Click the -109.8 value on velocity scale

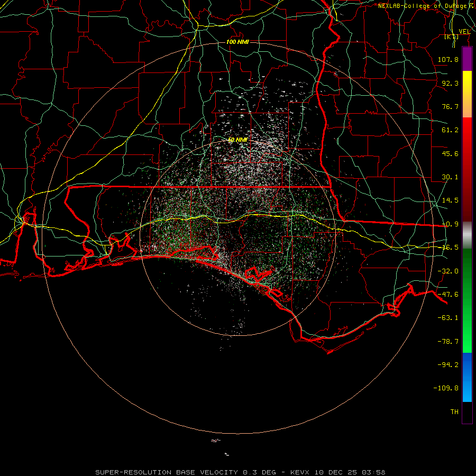pos(446,388)
